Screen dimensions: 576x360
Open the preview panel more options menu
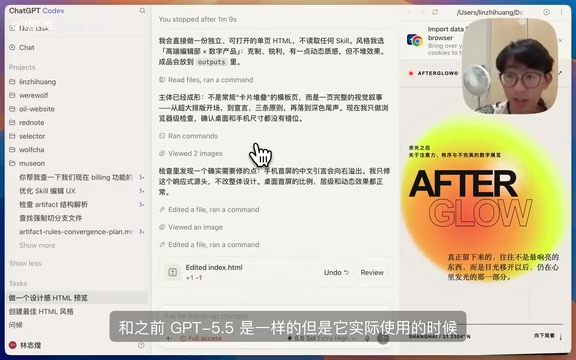click(x=562, y=12)
